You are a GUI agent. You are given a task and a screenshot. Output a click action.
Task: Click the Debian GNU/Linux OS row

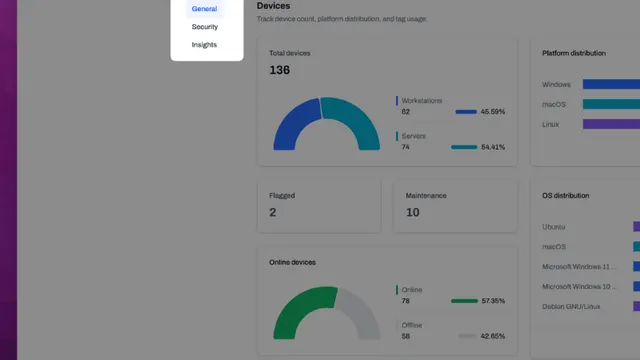(591, 307)
